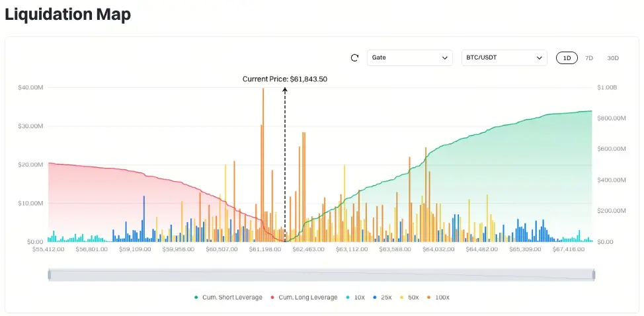
Task: Click the $40.00M left axis label
Action: 31,87
